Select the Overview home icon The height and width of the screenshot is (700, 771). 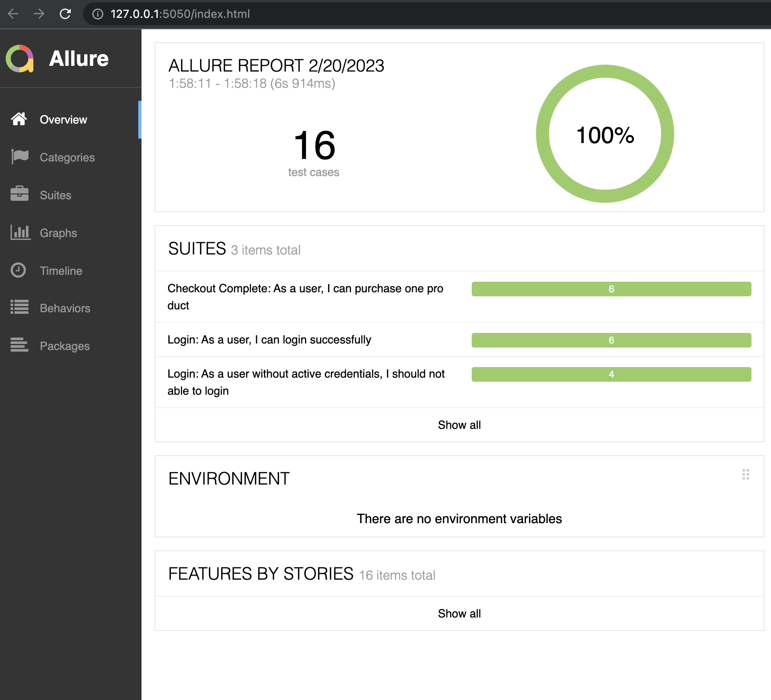coord(19,119)
